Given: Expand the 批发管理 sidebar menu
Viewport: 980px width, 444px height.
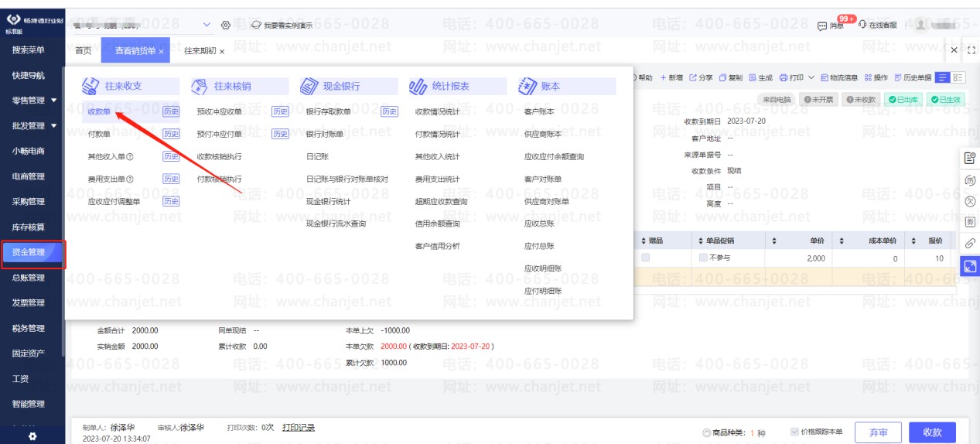Looking at the screenshot, I should point(53,125).
